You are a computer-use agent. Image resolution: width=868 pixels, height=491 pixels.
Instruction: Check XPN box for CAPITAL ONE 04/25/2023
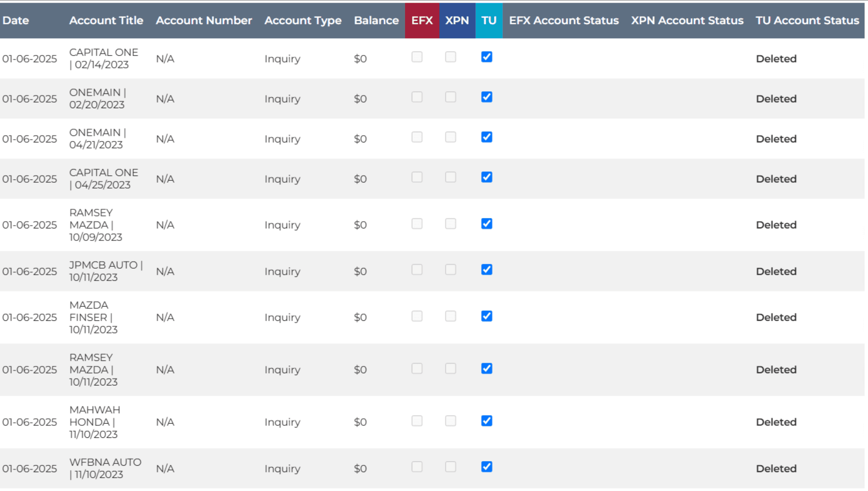click(x=450, y=177)
